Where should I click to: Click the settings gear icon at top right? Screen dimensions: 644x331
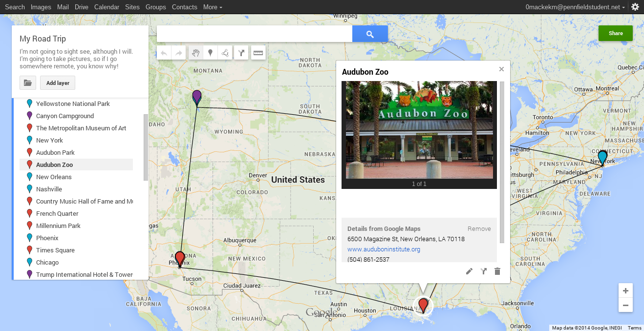coord(635,7)
